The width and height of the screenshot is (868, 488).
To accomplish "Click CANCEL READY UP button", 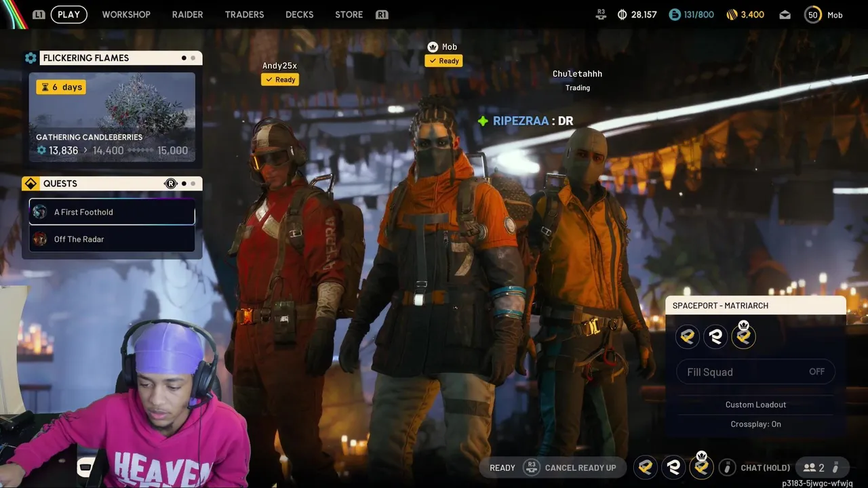I will [580, 468].
